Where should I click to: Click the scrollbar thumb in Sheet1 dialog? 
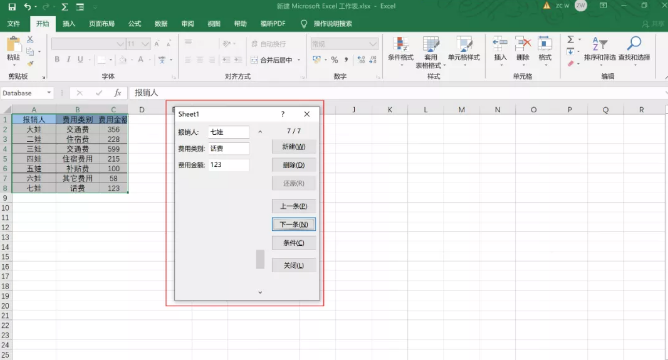260,259
